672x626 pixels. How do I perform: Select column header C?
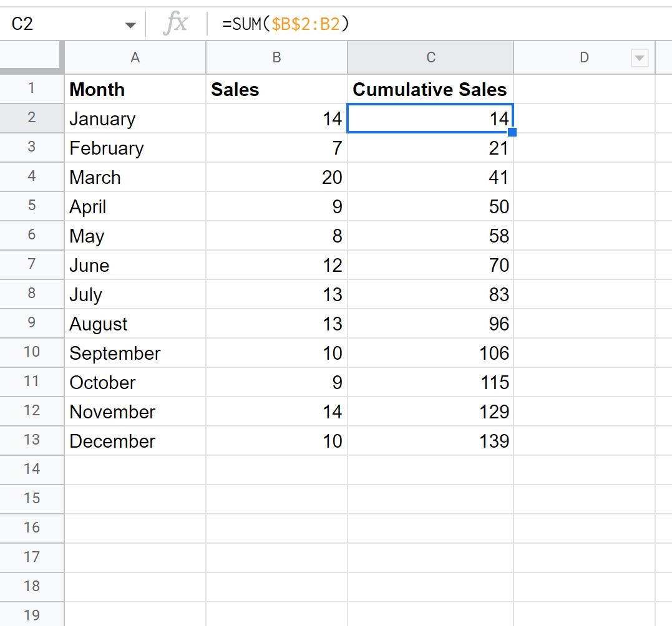[x=431, y=57]
